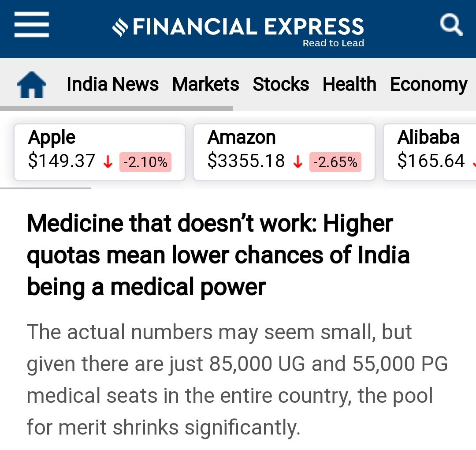
Task: Switch to the Markets section
Action: (x=205, y=84)
